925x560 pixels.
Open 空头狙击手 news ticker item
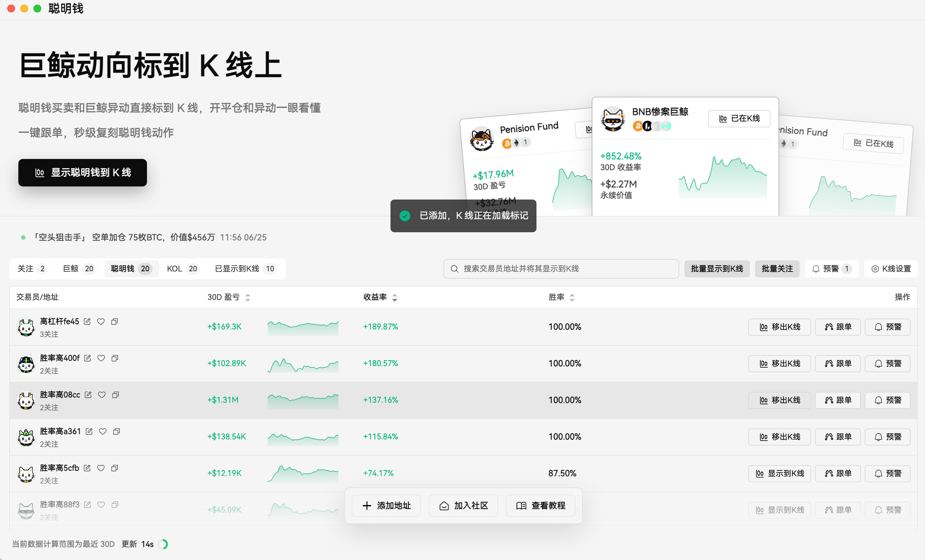pyautogui.click(x=143, y=237)
